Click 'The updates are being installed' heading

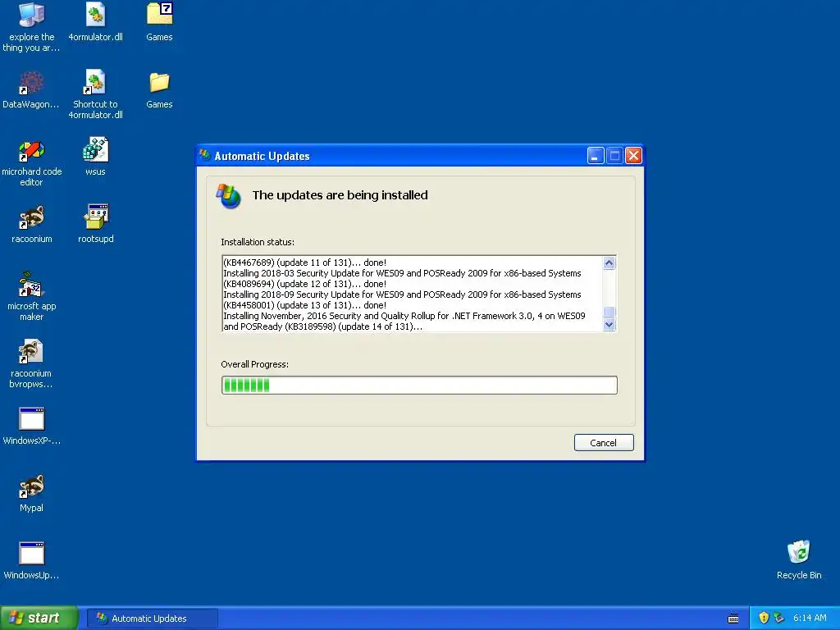pyautogui.click(x=340, y=195)
